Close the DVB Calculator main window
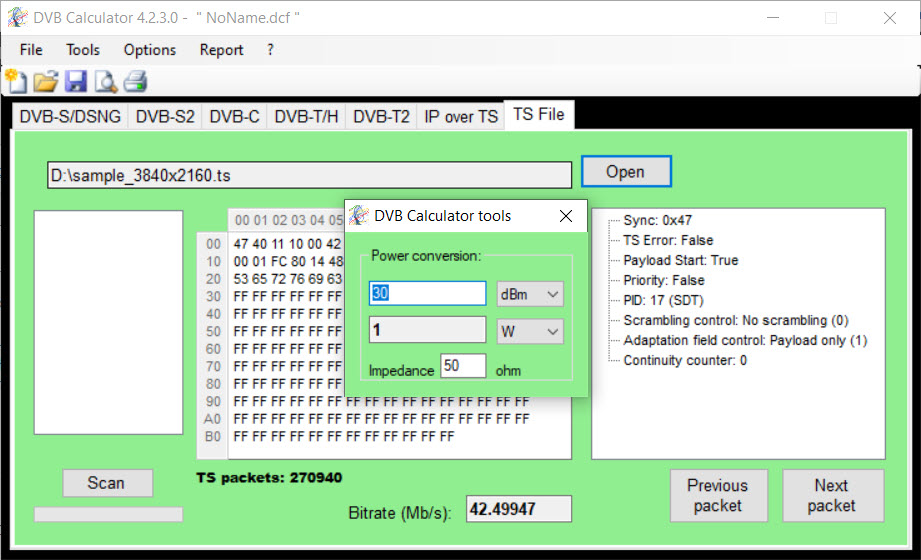This screenshot has height=560, width=921. point(890,18)
